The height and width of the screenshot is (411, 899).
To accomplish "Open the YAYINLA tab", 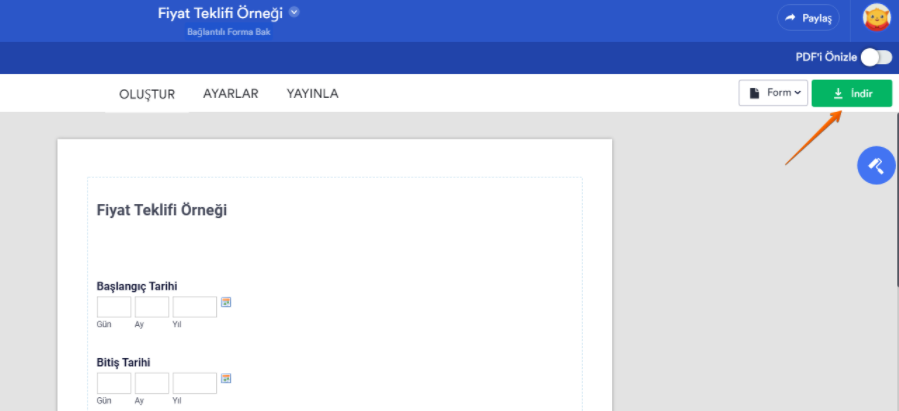I will click(x=312, y=94).
